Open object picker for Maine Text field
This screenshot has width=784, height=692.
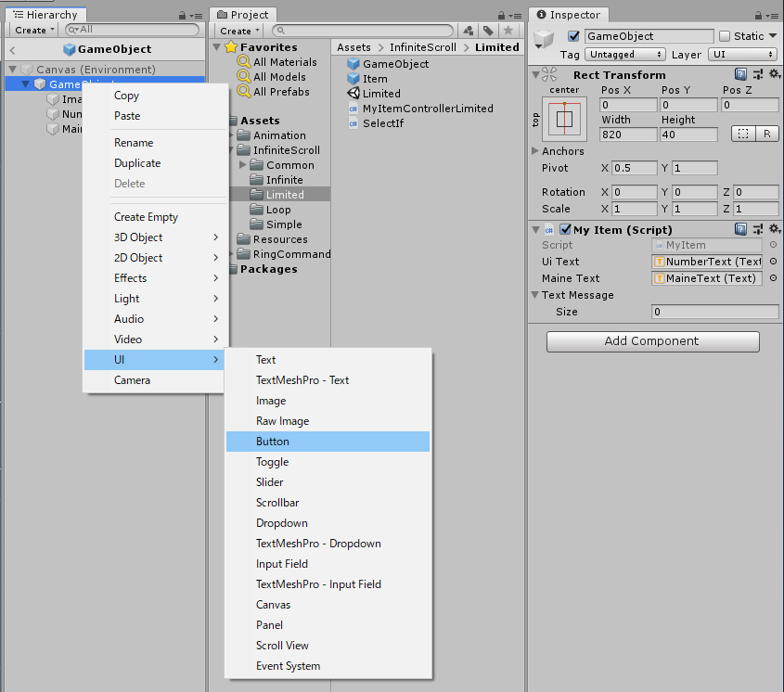click(773, 278)
